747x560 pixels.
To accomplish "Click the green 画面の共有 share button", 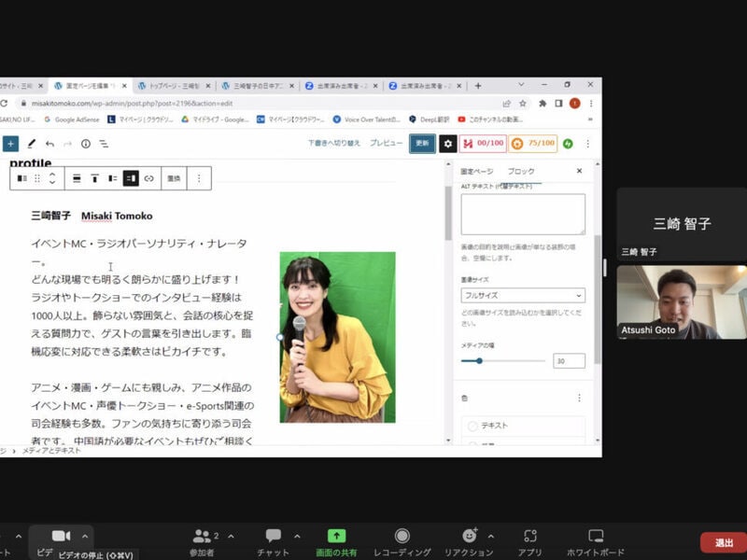I will click(336, 542).
